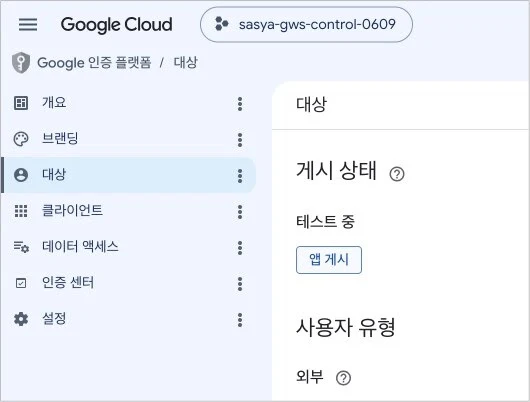The image size is (530, 402).
Task: Click the 앱 게시 button
Action: [x=329, y=260]
